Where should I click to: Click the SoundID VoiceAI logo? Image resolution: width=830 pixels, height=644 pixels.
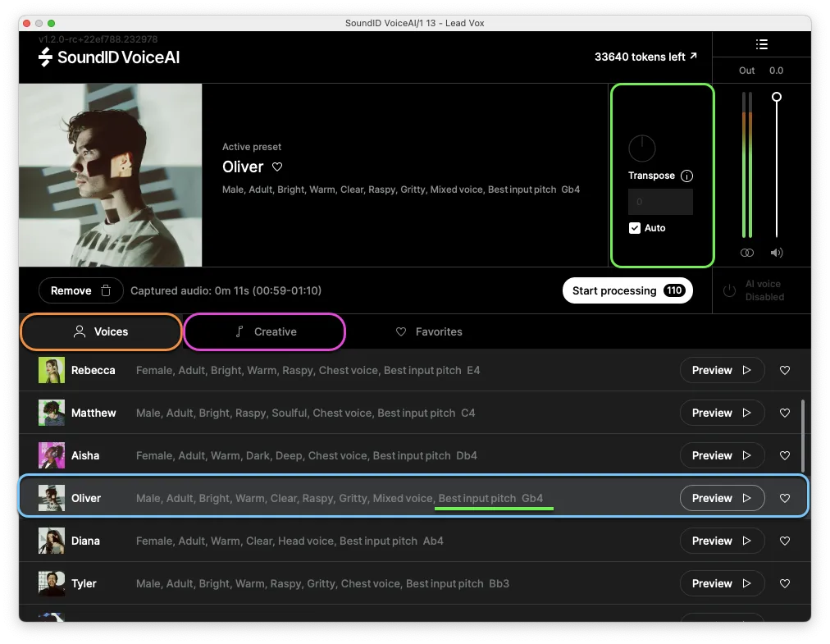tap(109, 57)
